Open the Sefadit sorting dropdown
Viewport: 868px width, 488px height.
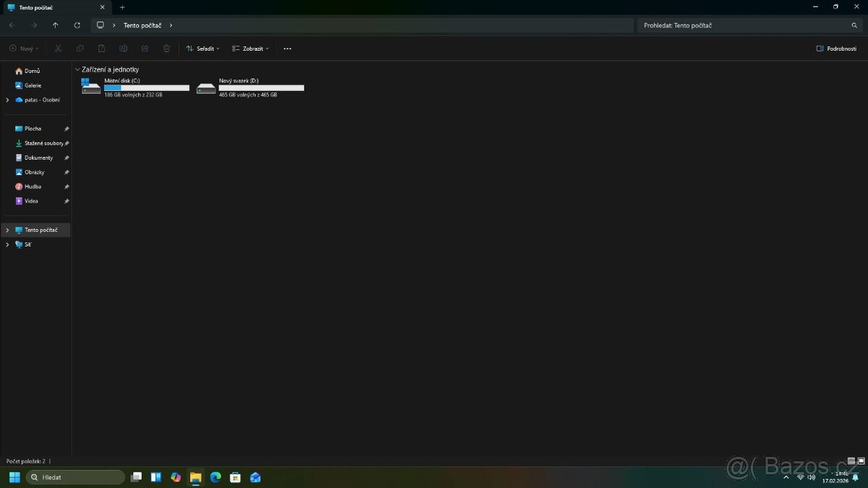click(x=202, y=48)
